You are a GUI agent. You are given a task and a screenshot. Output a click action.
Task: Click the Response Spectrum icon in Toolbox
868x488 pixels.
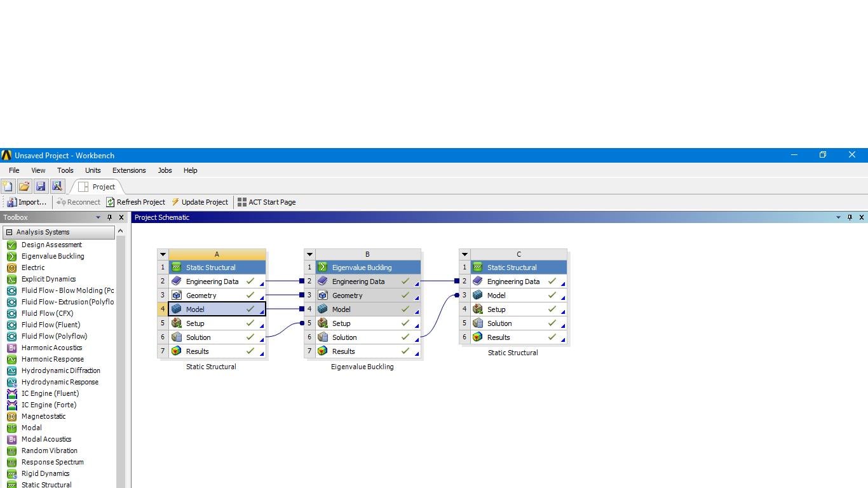point(11,462)
